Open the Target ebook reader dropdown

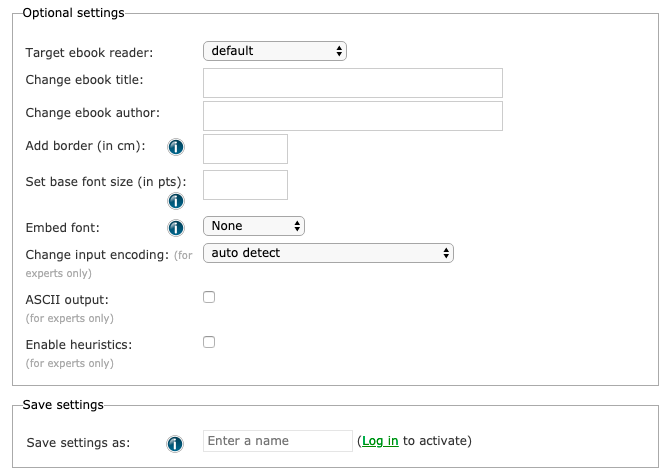(275, 50)
